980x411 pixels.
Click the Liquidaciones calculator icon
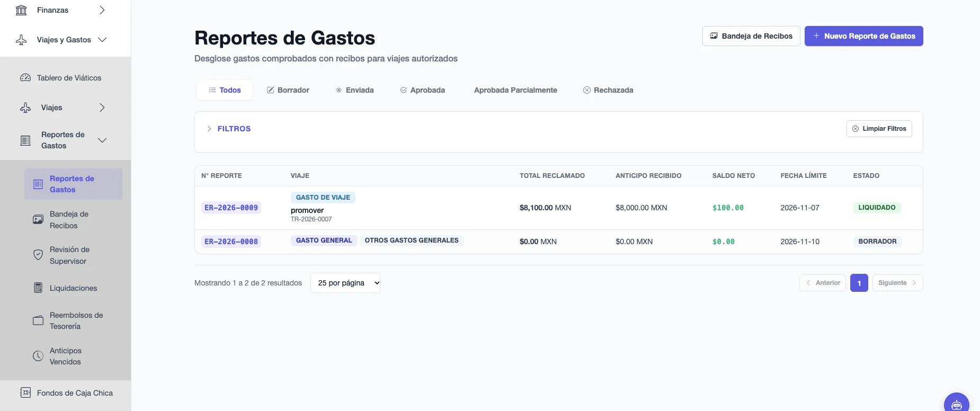(38, 288)
